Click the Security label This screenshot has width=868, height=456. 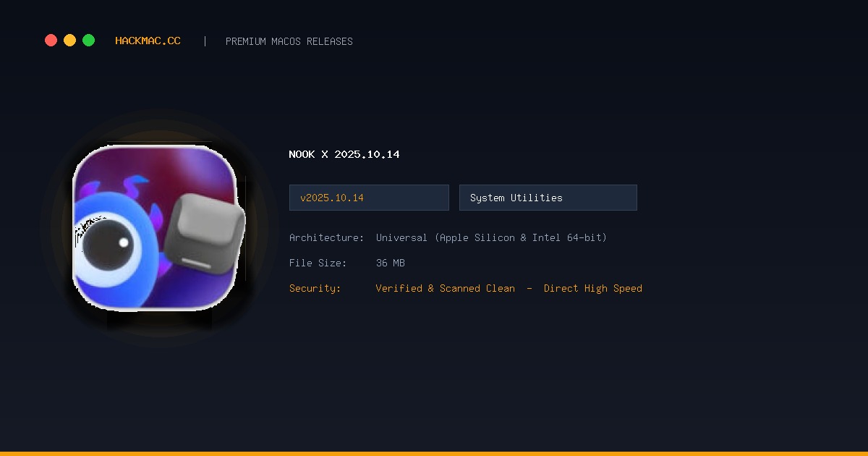point(315,288)
